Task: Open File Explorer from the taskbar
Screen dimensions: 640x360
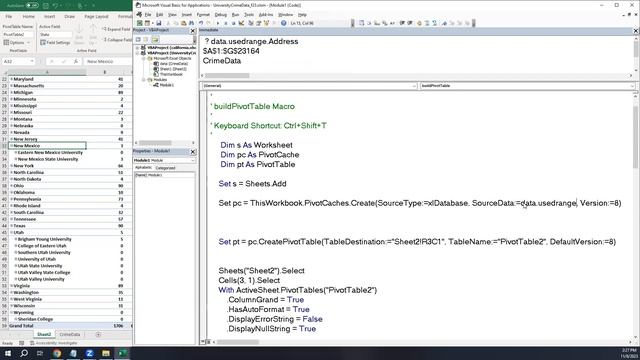Action: click(106, 353)
